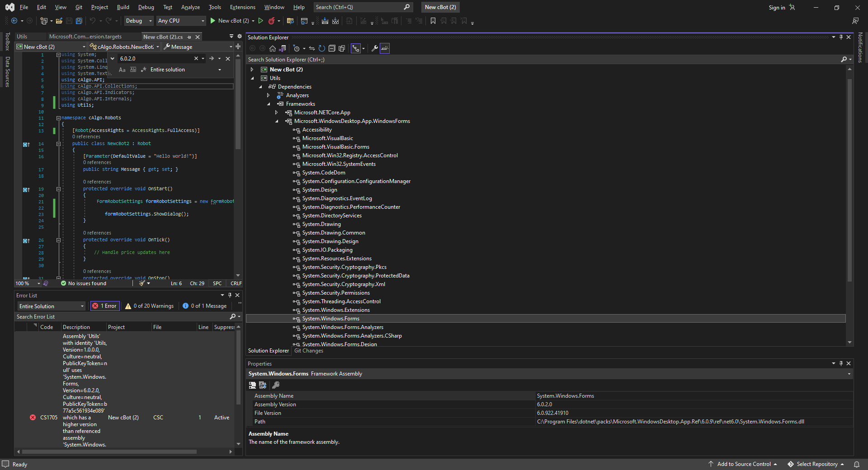Screen dimensions: 868x470
Task: Click the code cleanup broom icon
Action: tap(142, 283)
